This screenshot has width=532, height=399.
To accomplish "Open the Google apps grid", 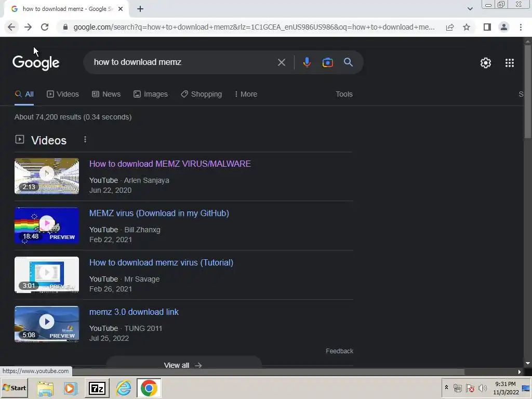I will click(x=510, y=63).
